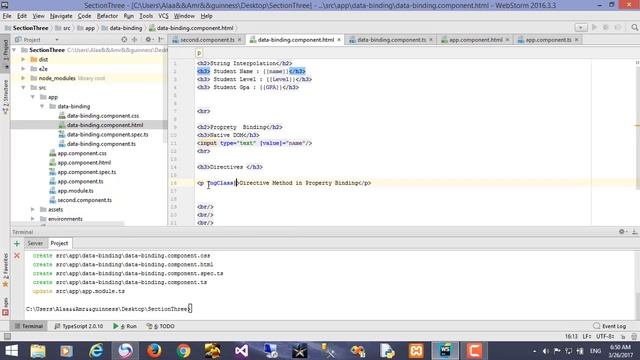Expand the node_modules folder
640x360 pixels.
[23, 78]
